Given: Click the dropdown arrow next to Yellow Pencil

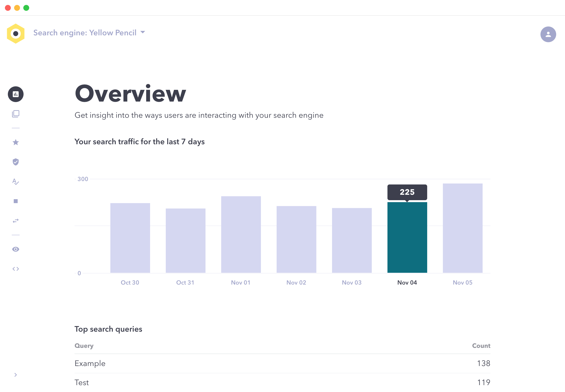Looking at the screenshot, I should tap(143, 32).
